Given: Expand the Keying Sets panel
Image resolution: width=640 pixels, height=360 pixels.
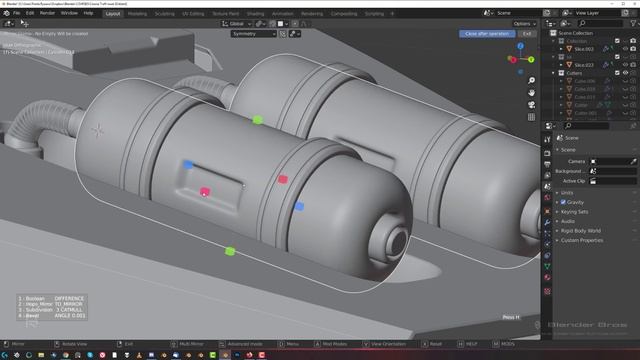Looking at the screenshot, I should [x=574, y=212].
